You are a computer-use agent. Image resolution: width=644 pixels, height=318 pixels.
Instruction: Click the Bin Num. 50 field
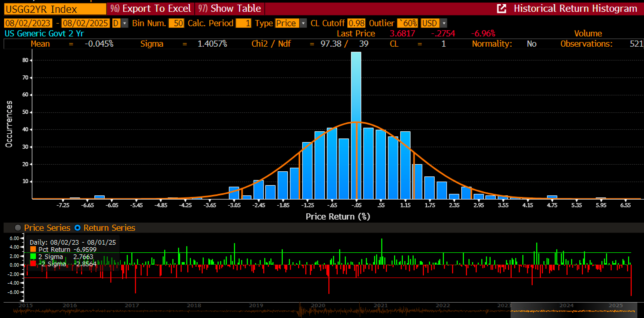point(176,23)
